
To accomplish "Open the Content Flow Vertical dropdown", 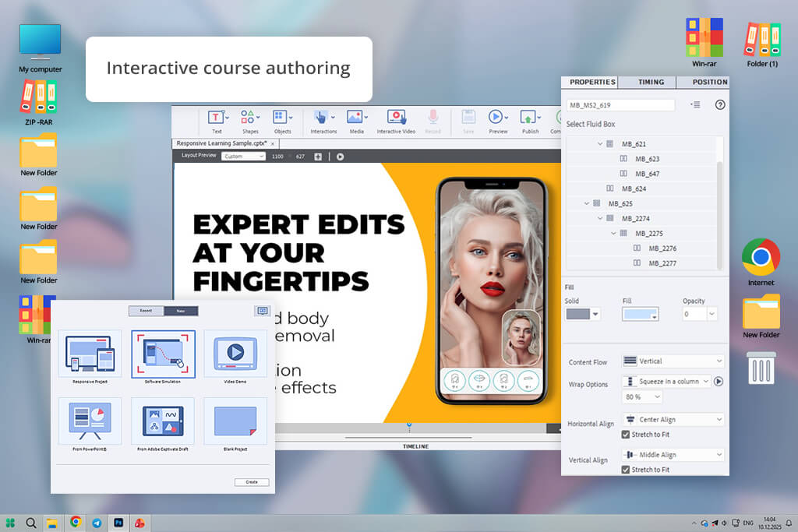I will pos(673,361).
